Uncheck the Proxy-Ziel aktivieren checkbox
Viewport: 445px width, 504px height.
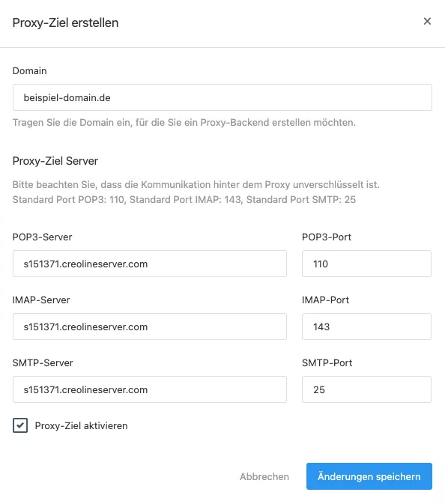(x=20, y=425)
